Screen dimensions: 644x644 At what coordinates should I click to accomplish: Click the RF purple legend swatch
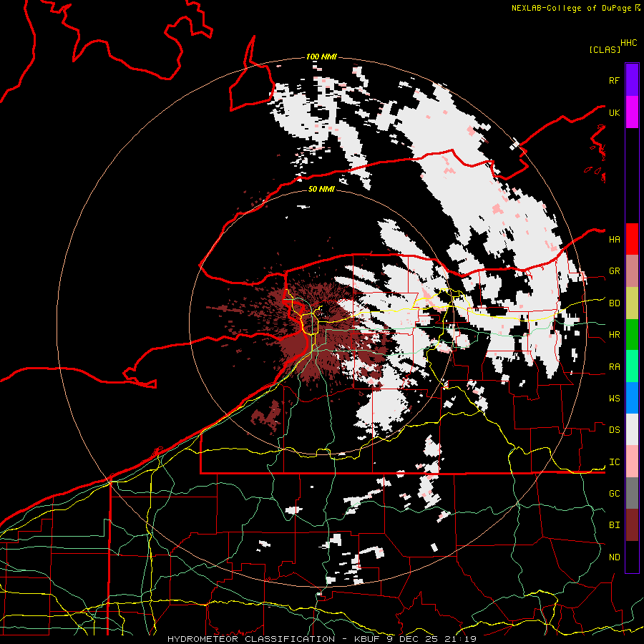point(632,80)
